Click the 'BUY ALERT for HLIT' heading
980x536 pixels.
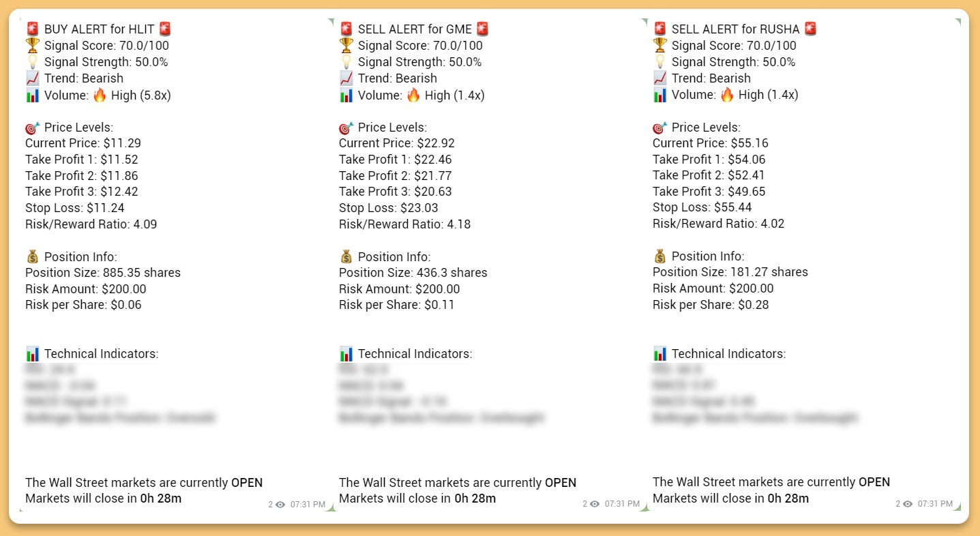point(99,29)
